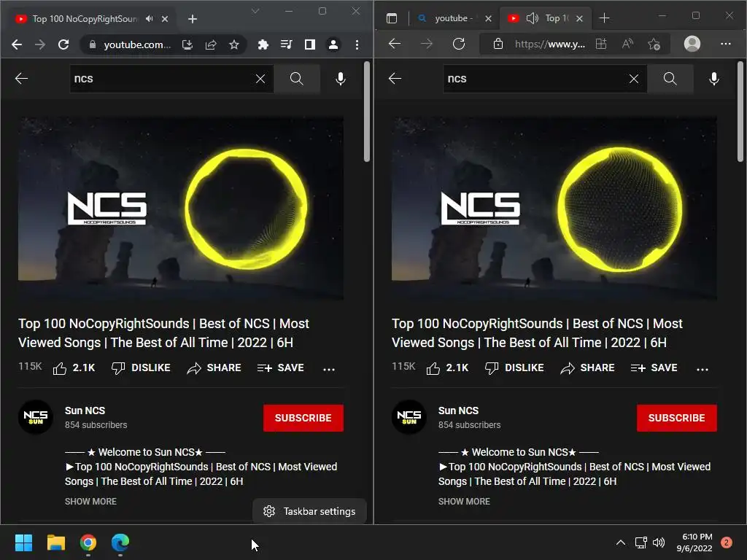Close the Top 100 tab in Edge

[579, 18]
